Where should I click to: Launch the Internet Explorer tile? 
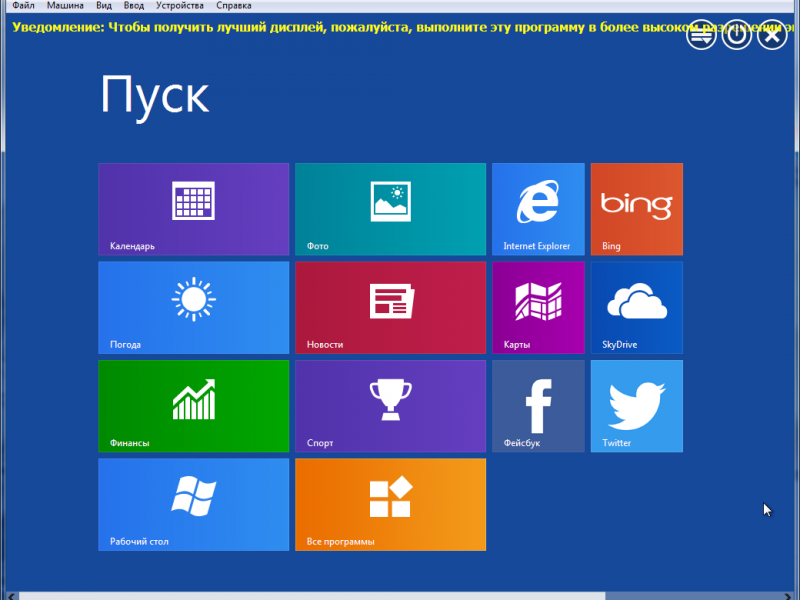click(538, 209)
